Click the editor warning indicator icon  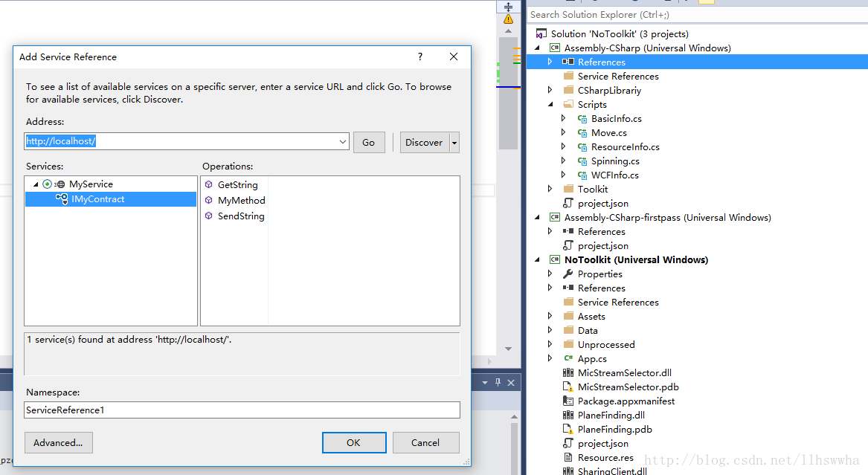508,19
